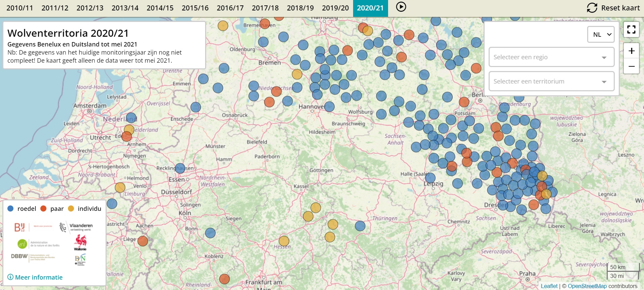Image resolution: width=644 pixels, height=290 pixels.
Task: Zoom out of the map
Action: 631,66
